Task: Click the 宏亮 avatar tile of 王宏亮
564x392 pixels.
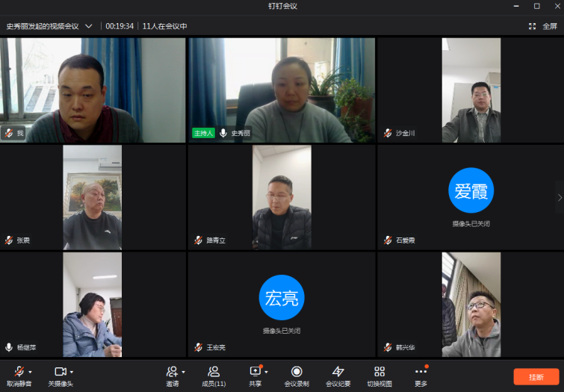Action: [282, 298]
